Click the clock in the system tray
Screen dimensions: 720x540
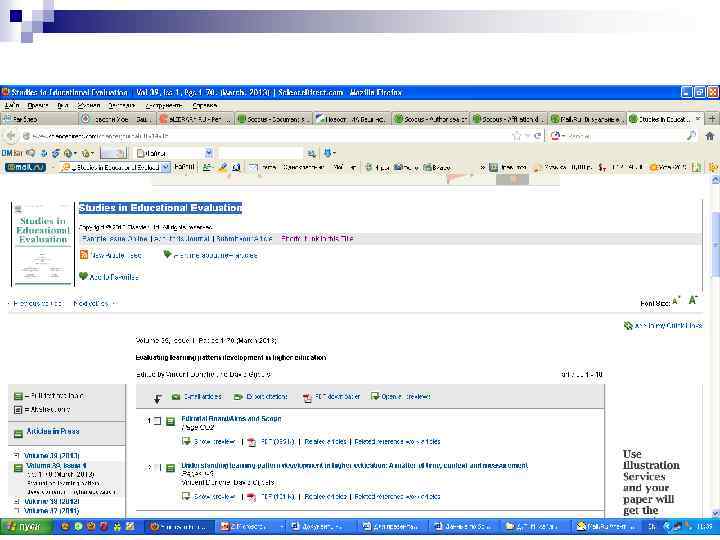[x=705, y=527]
